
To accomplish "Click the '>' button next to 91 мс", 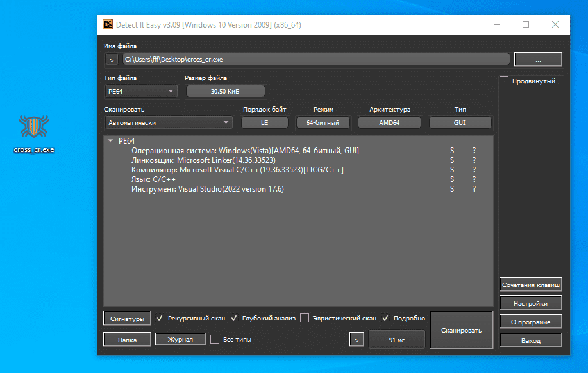I will click(358, 340).
